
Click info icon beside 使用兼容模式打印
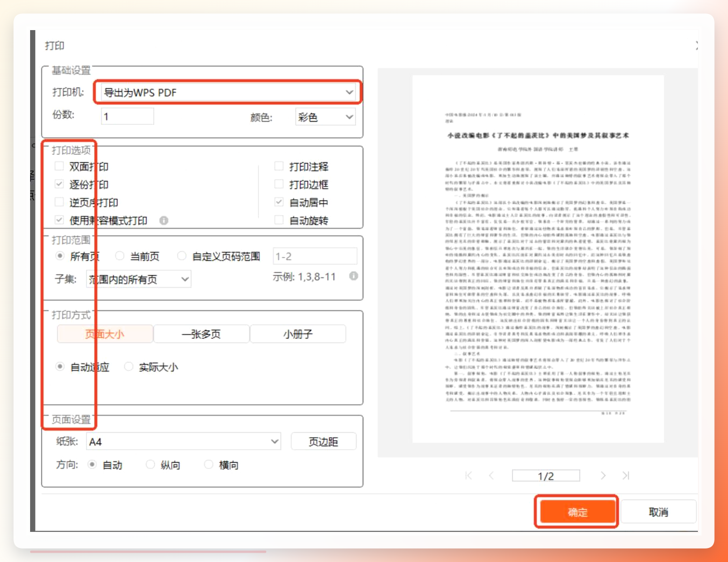(x=164, y=220)
